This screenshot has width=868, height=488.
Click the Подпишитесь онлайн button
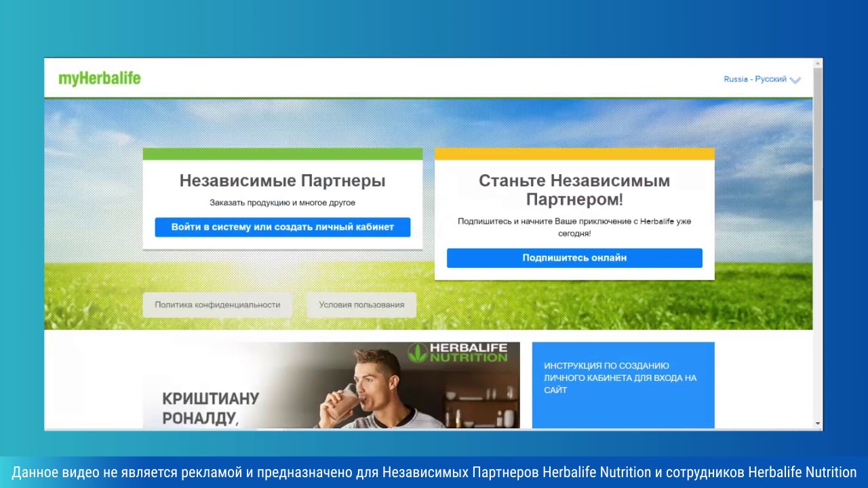(x=574, y=258)
